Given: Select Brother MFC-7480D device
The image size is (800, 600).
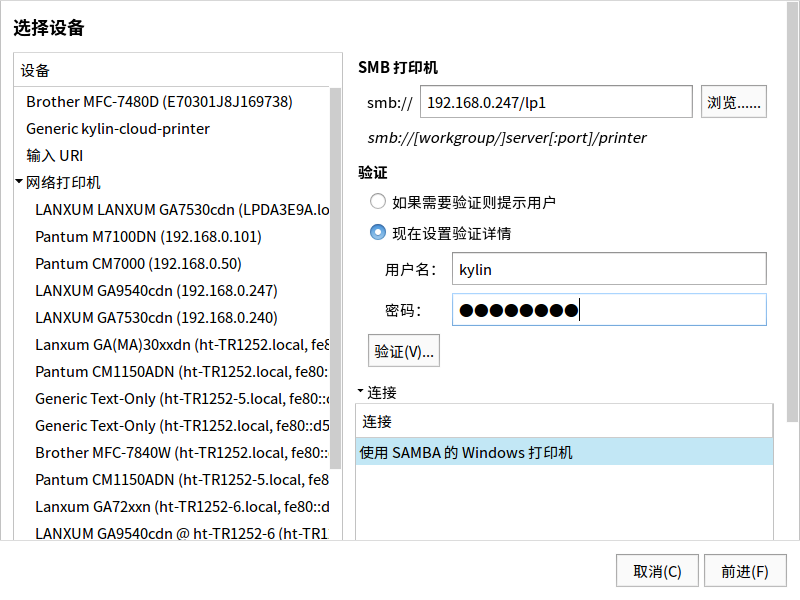Looking at the screenshot, I should (x=172, y=102).
